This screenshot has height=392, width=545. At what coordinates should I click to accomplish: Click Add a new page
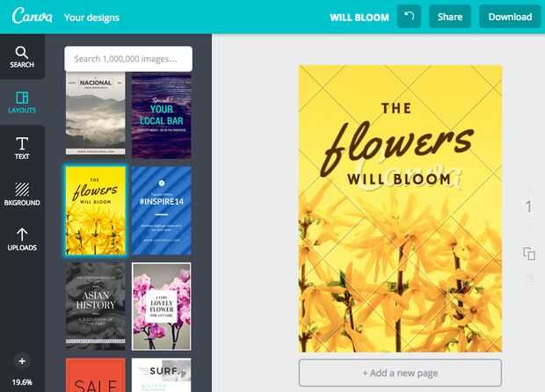click(400, 373)
